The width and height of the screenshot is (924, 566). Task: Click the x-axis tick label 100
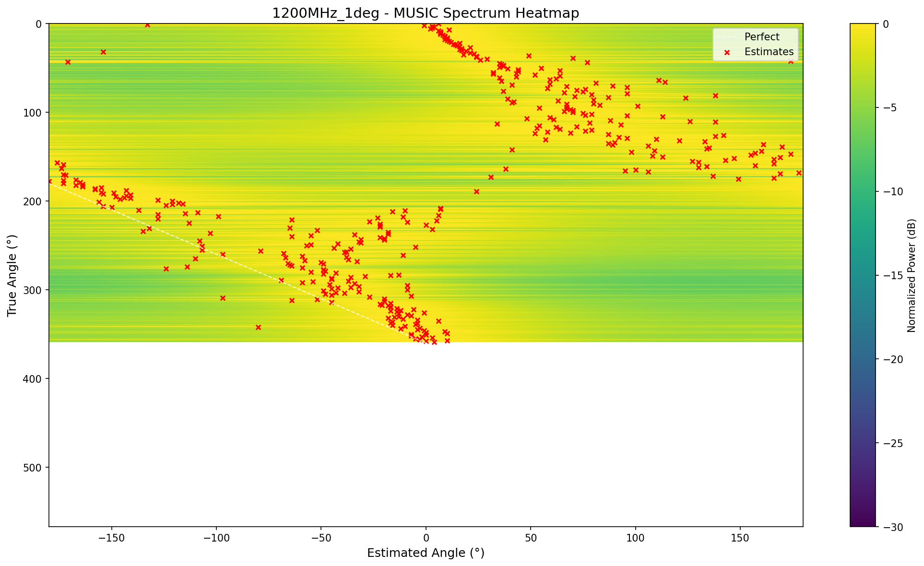[x=635, y=538]
